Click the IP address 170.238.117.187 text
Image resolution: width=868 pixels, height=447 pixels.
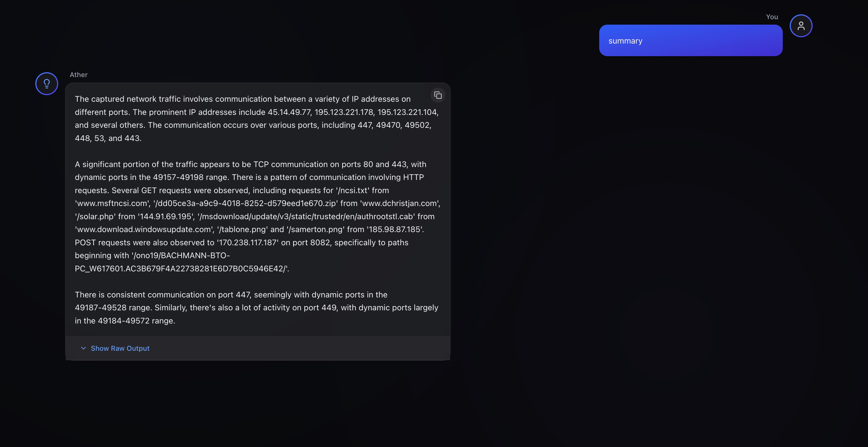(248, 243)
